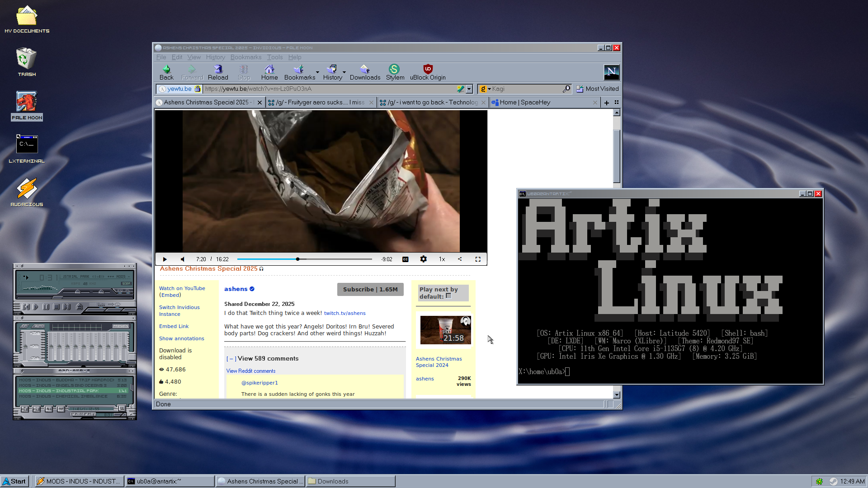Toggle the equalizer AUTO button
The image size is (868, 488).
(x=38, y=326)
